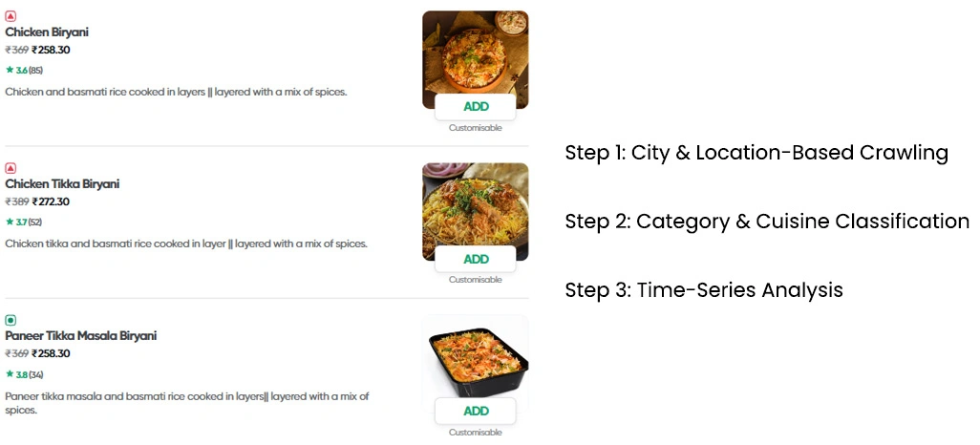Click veg icon above Paneer Tikka Masala Biryani
The width and height of the screenshot is (980, 445).
point(11,320)
